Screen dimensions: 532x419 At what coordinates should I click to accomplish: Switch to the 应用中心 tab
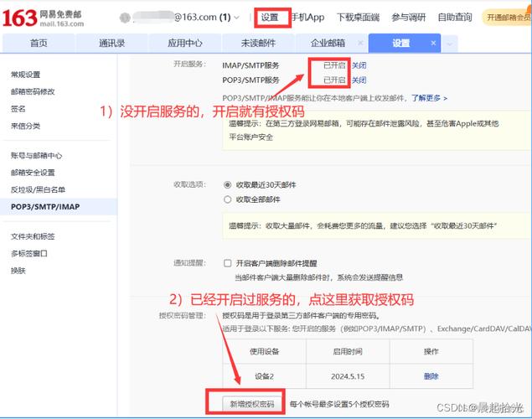point(185,43)
